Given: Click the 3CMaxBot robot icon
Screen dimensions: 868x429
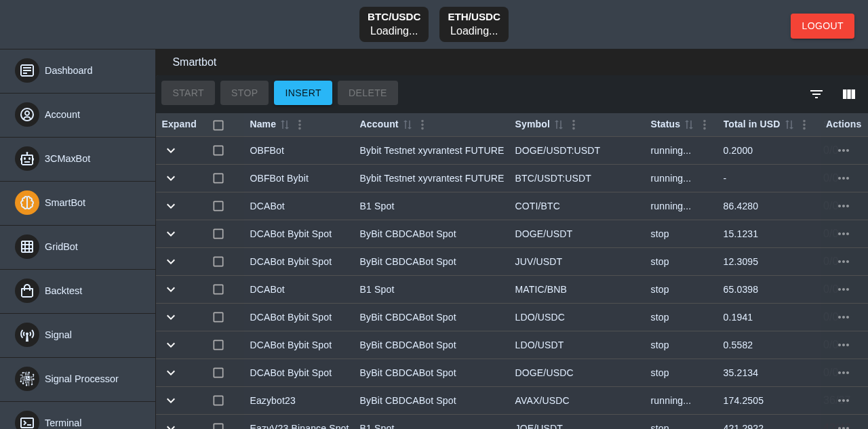Looking at the screenshot, I should [x=27, y=159].
